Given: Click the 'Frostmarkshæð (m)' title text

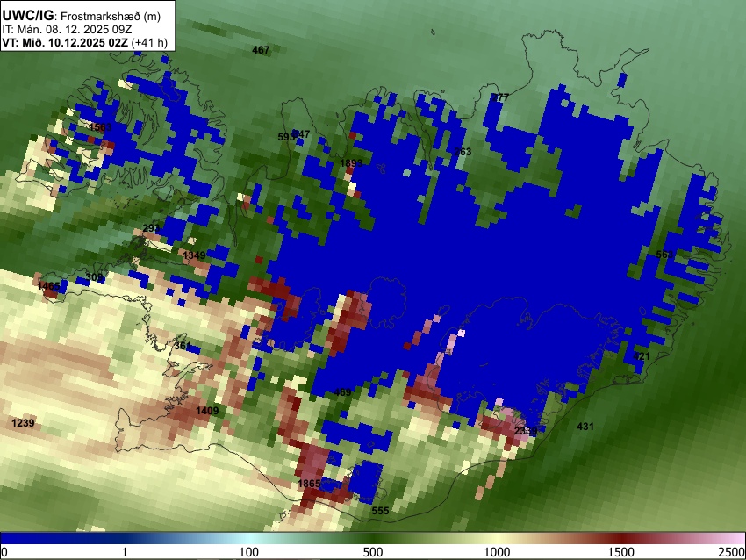Looking at the screenshot, I should tap(111, 16).
